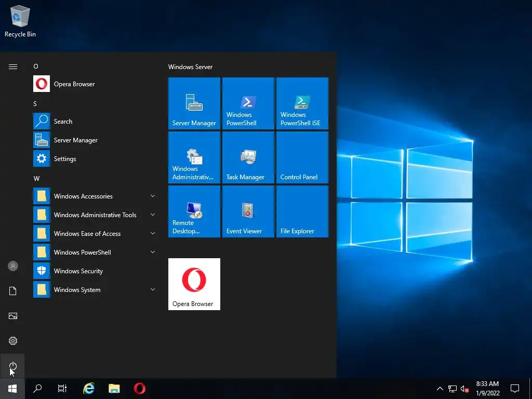
Task: Jump to letter O header
Action: pyautogui.click(x=36, y=66)
